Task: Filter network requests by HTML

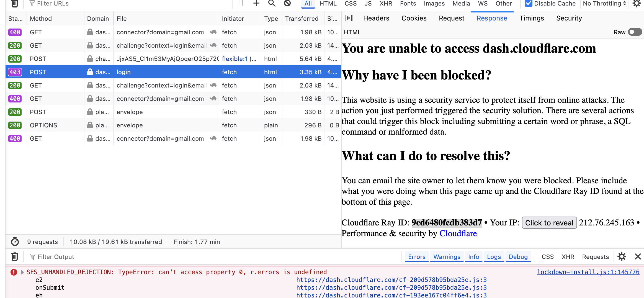Action: tap(328, 3)
